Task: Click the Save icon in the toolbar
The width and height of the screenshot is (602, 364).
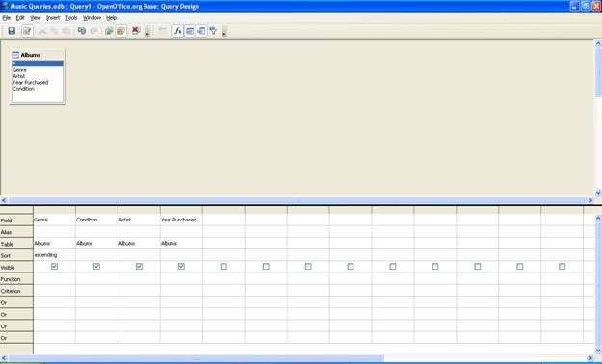Action: click(x=12, y=31)
